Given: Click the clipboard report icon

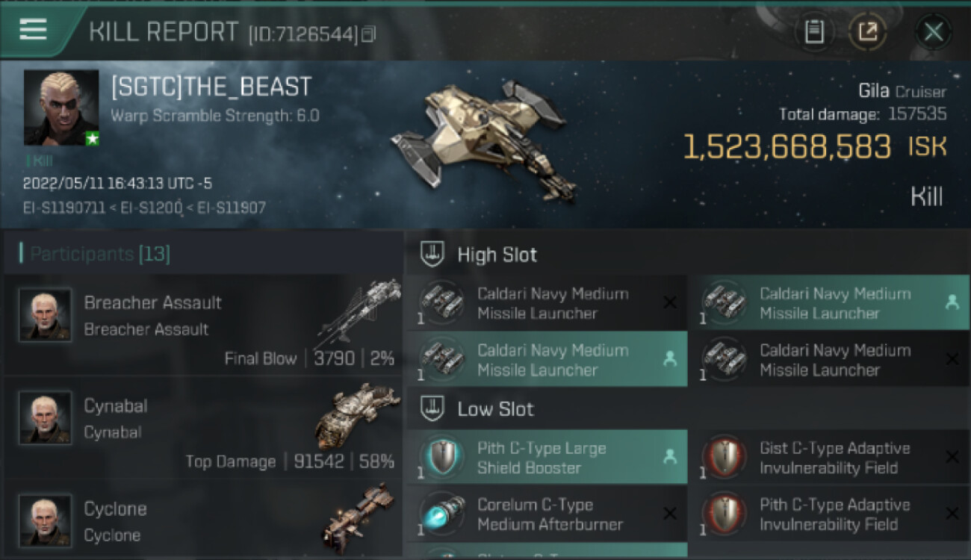Looking at the screenshot, I should pos(814,31).
